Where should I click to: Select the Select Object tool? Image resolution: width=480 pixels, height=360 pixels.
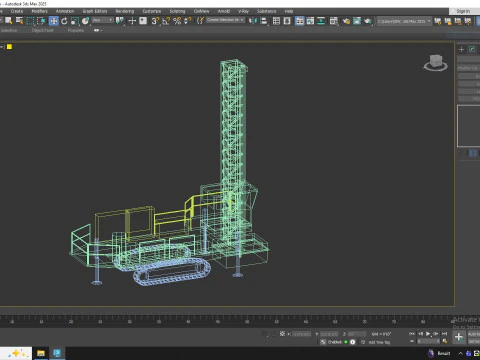pos(9,21)
